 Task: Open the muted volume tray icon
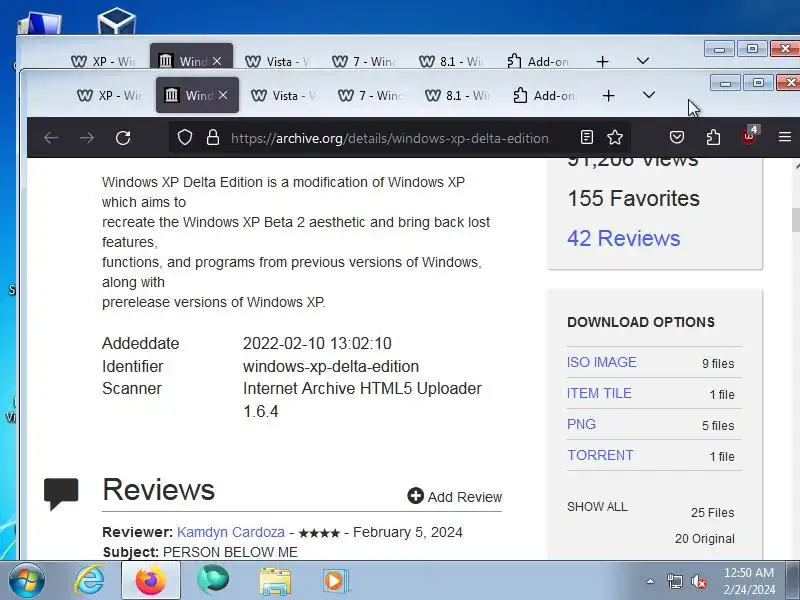click(698, 581)
